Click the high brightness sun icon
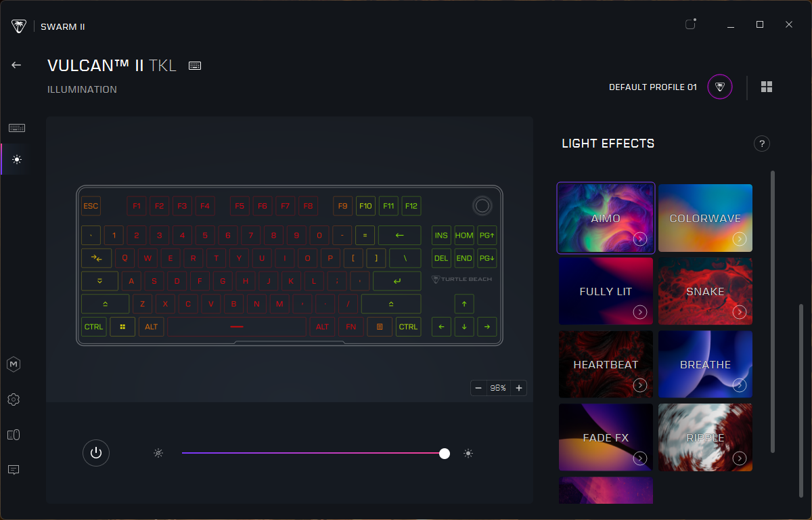Viewport: 812px width, 520px height. pyautogui.click(x=468, y=453)
